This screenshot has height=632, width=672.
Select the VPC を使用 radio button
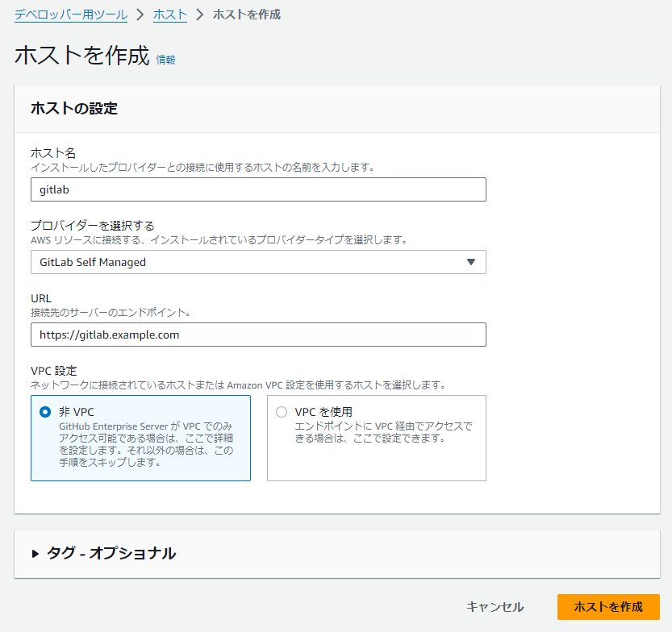(x=282, y=412)
